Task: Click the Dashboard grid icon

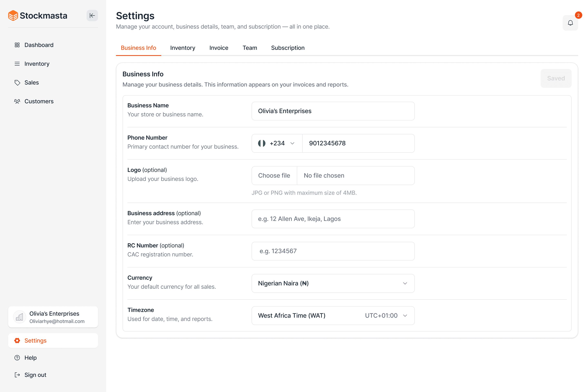Action: pyautogui.click(x=17, y=45)
